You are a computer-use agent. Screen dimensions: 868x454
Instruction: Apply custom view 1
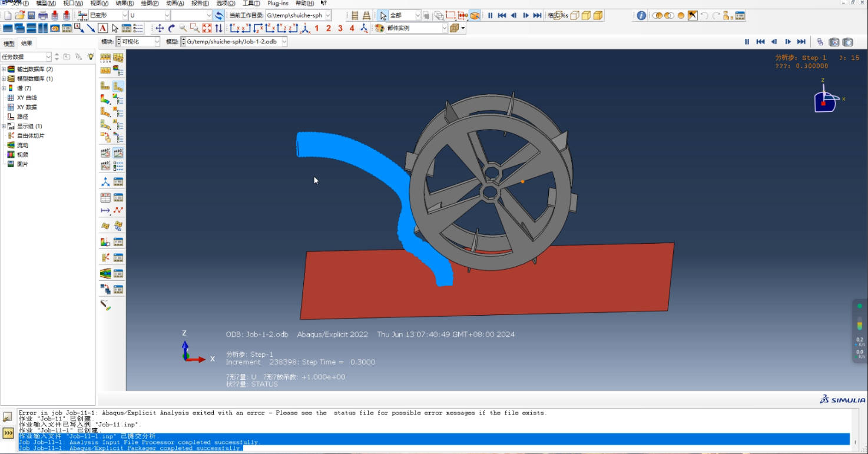pyautogui.click(x=317, y=28)
